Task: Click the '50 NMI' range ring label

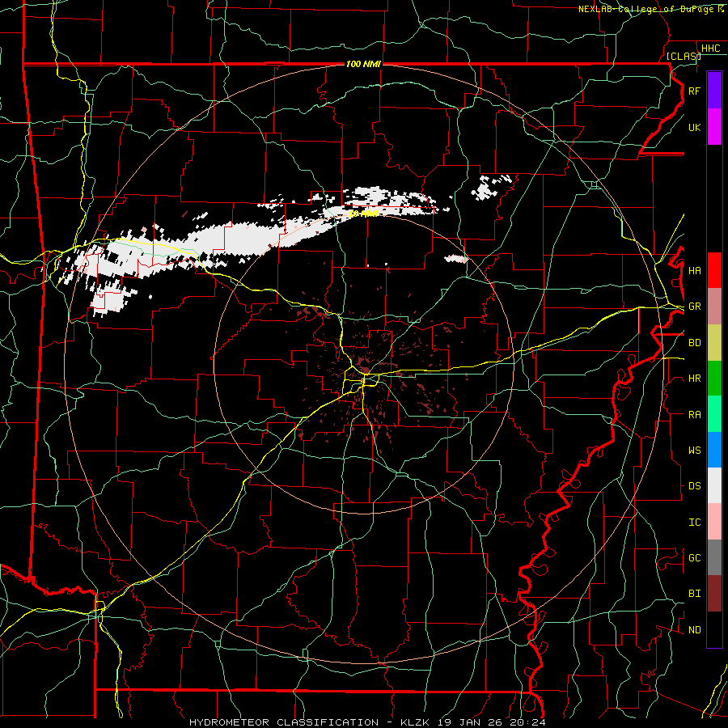Action: coord(363,214)
